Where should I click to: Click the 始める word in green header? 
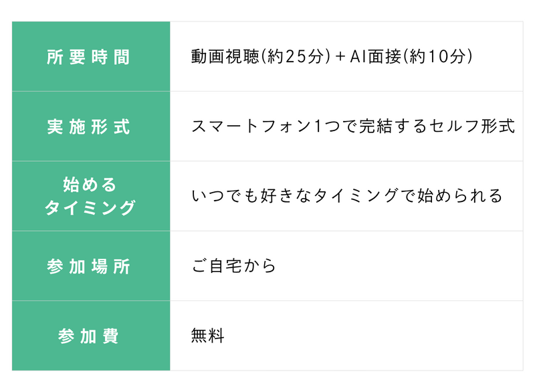[x=90, y=185]
